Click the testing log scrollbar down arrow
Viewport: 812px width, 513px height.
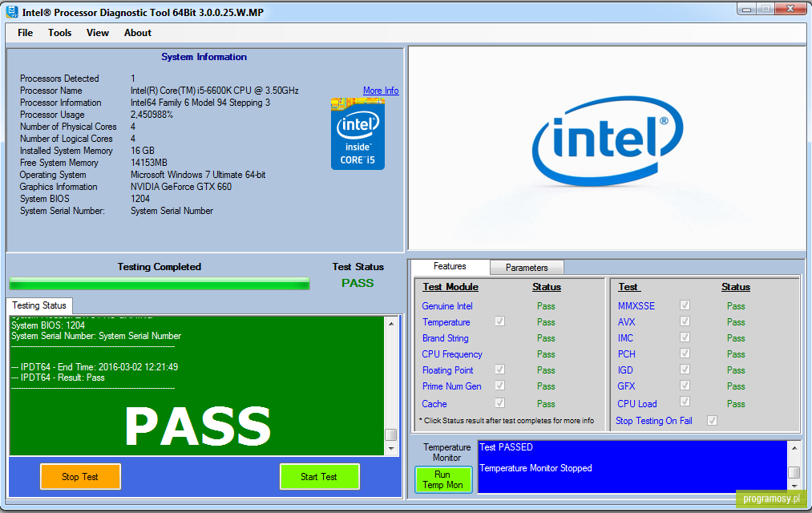coord(391,448)
